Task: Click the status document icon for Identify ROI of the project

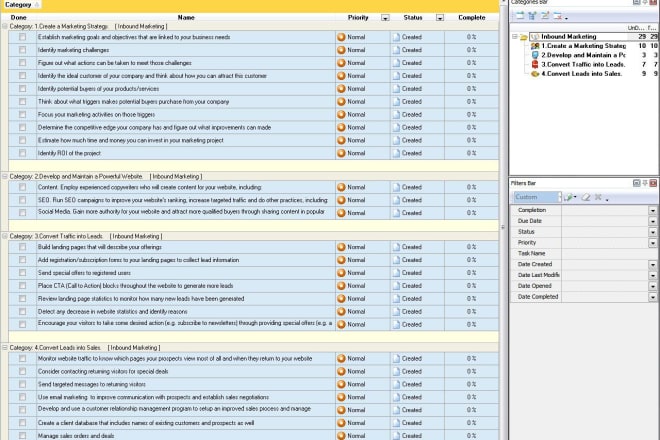Action: tap(396, 153)
